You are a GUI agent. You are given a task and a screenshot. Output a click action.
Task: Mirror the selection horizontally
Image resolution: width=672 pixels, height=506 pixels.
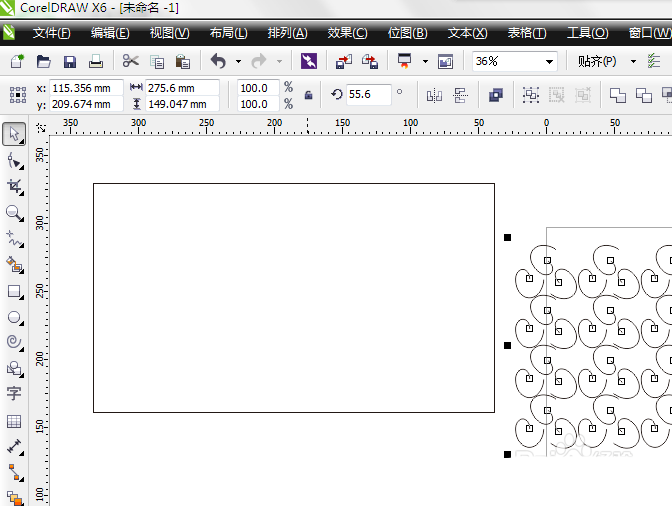[434, 95]
